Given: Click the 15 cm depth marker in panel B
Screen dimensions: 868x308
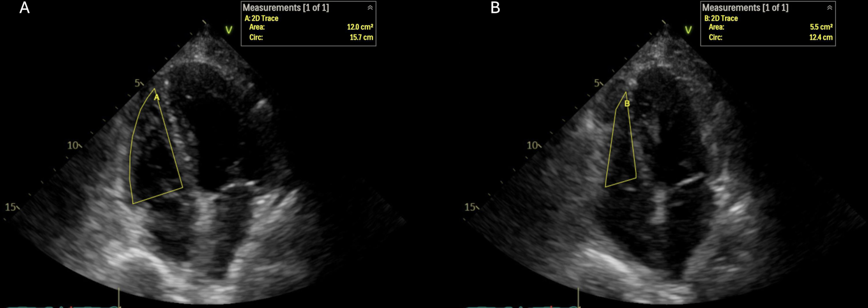Looking at the screenshot, I should coord(471,207).
